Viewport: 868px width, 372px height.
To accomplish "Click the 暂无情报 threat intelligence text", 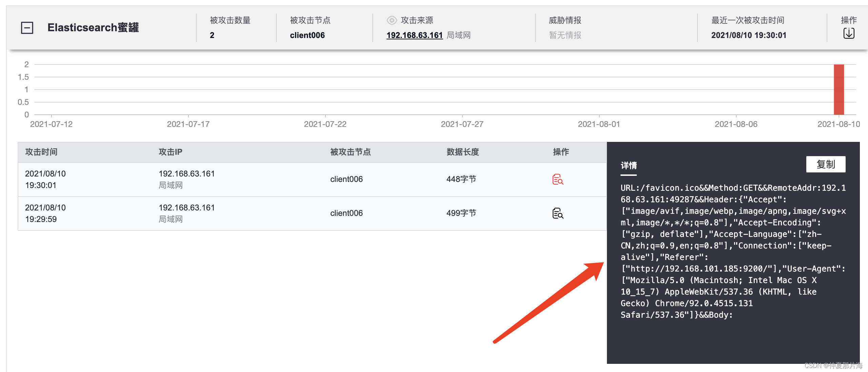I will (565, 35).
